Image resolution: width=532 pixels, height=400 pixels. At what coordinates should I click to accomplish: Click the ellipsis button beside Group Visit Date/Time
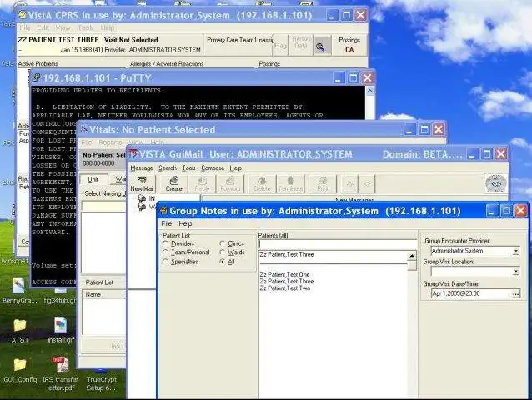click(x=515, y=293)
